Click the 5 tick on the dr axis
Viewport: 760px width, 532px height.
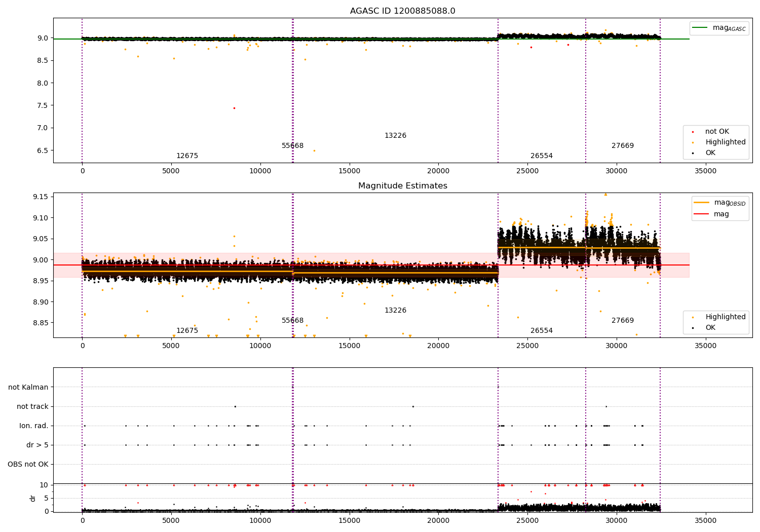pos(46,498)
